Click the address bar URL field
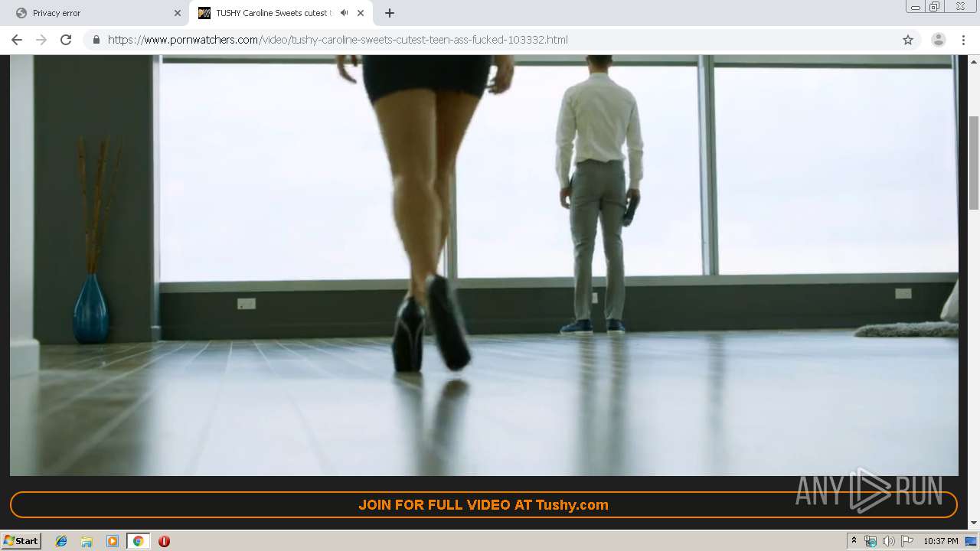 pyautogui.click(x=501, y=40)
